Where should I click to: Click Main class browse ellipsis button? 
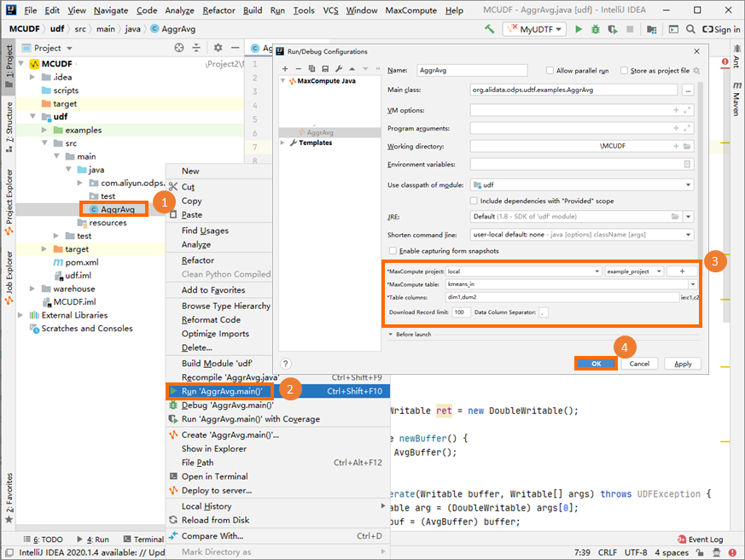coord(688,90)
